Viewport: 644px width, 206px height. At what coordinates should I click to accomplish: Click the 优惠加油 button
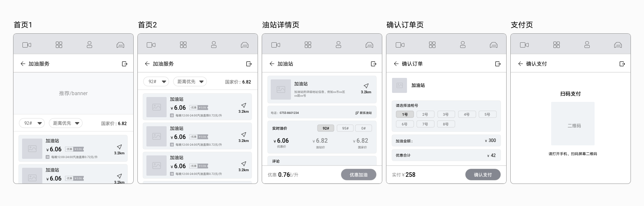[x=359, y=175]
